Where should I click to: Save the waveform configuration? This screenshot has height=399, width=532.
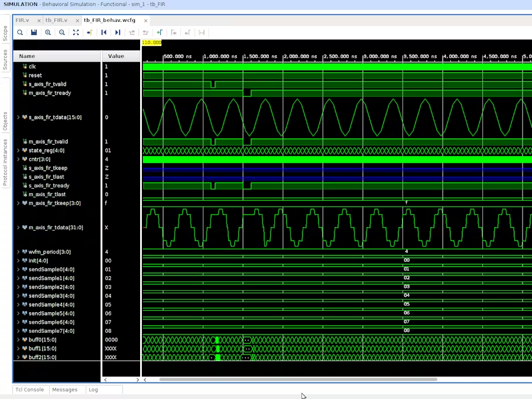[34, 33]
